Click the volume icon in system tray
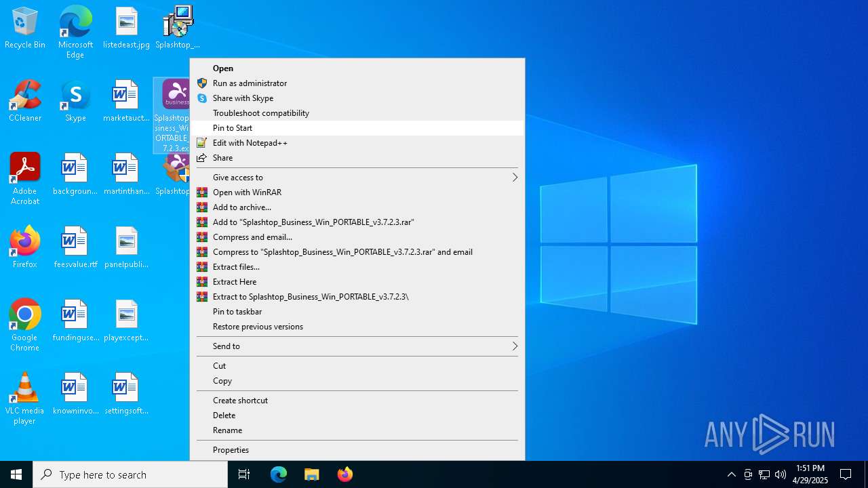This screenshot has height=488, width=868. (x=781, y=474)
